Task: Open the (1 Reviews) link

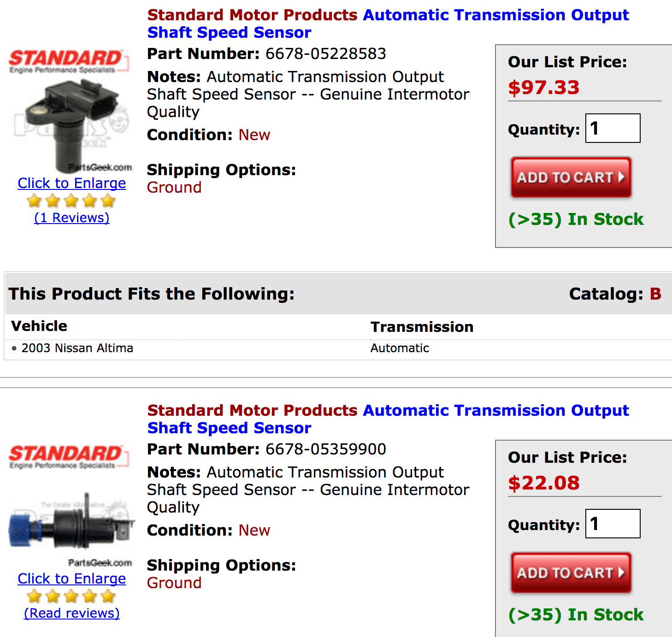Action: [71, 218]
